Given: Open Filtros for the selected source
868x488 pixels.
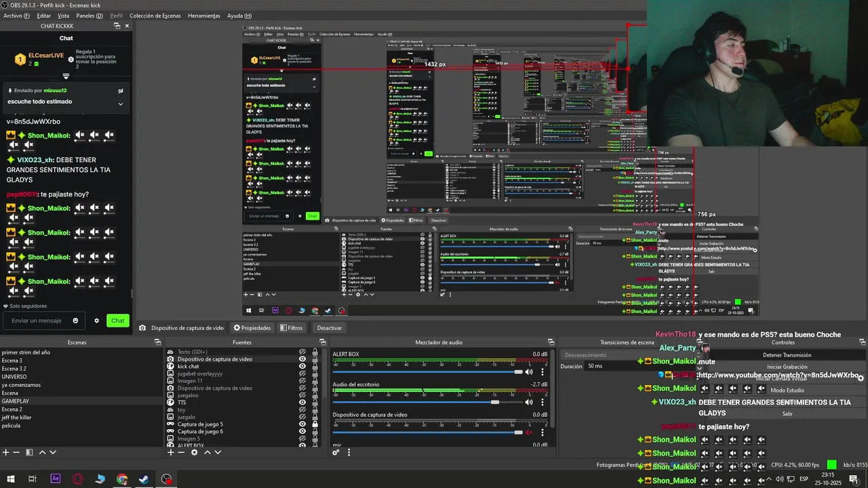Looking at the screenshot, I should coord(291,328).
